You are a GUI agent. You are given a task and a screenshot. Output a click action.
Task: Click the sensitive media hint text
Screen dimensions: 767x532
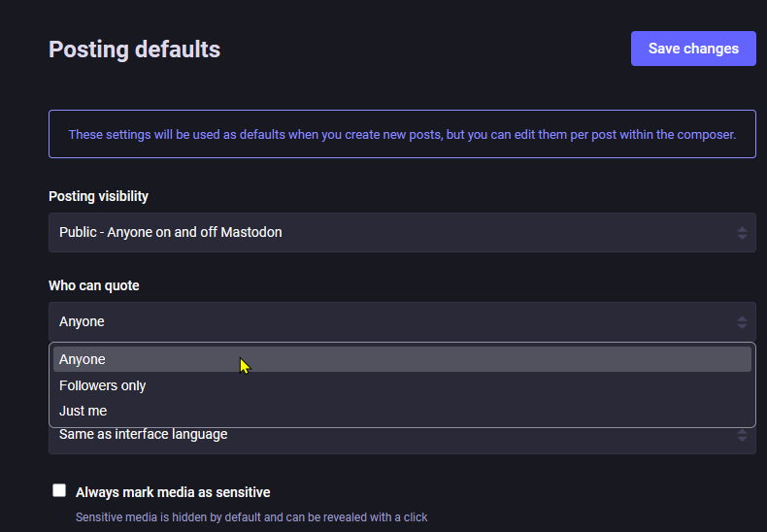(x=251, y=517)
